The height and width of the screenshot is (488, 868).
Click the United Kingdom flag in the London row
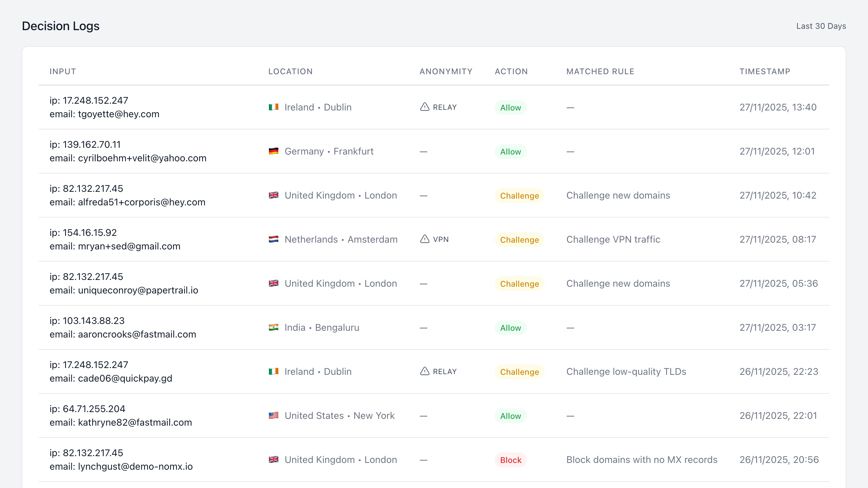[x=273, y=195]
